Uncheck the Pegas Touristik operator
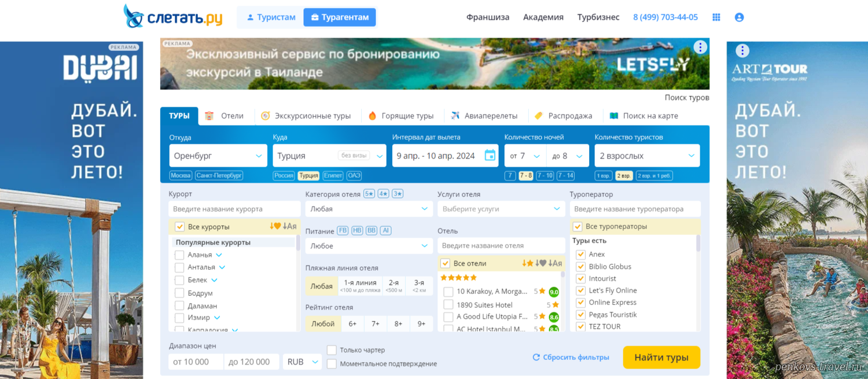Screen dimensions: 868x379 pyautogui.click(x=580, y=314)
